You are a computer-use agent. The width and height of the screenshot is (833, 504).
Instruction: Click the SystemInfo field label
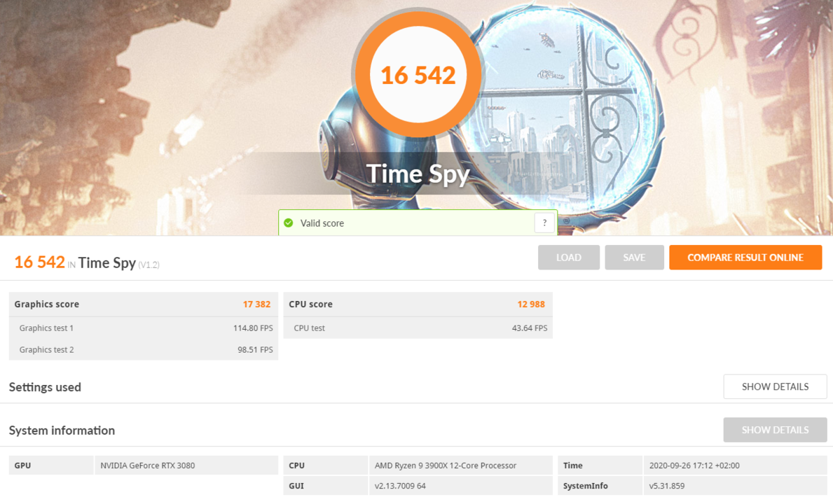click(585, 485)
